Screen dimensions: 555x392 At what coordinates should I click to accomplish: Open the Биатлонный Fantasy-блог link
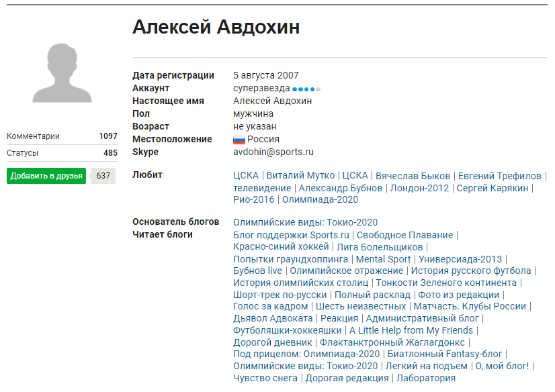pos(445,354)
